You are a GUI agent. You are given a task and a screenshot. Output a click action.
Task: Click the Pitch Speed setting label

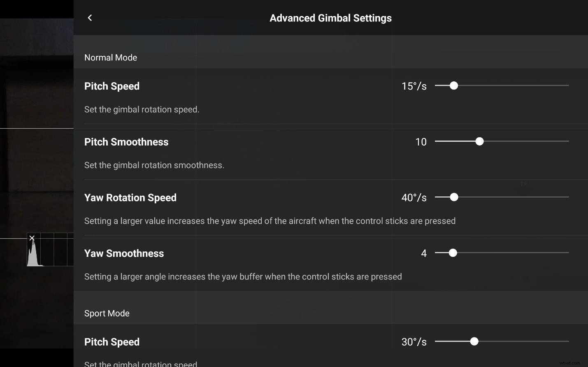pos(112,86)
